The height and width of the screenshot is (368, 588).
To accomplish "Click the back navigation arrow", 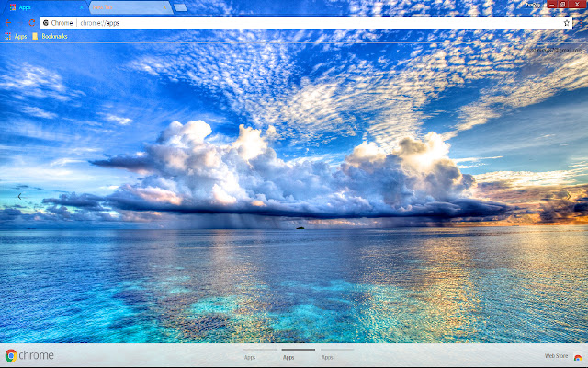I will (x=8, y=23).
